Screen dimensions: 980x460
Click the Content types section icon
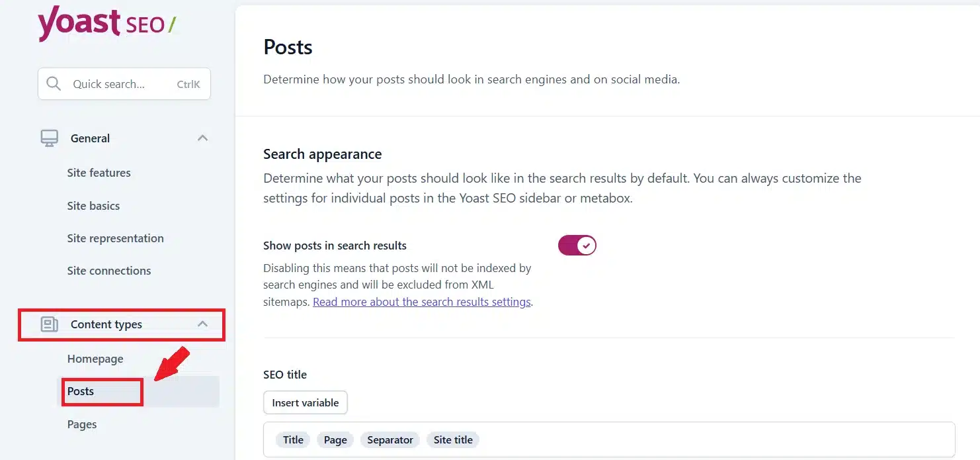tap(48, 324)
